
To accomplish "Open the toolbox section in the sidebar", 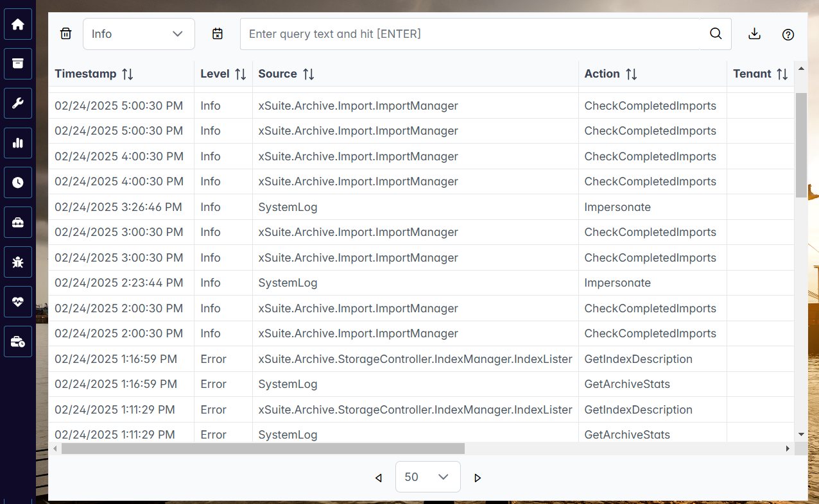I will point(17,222).
